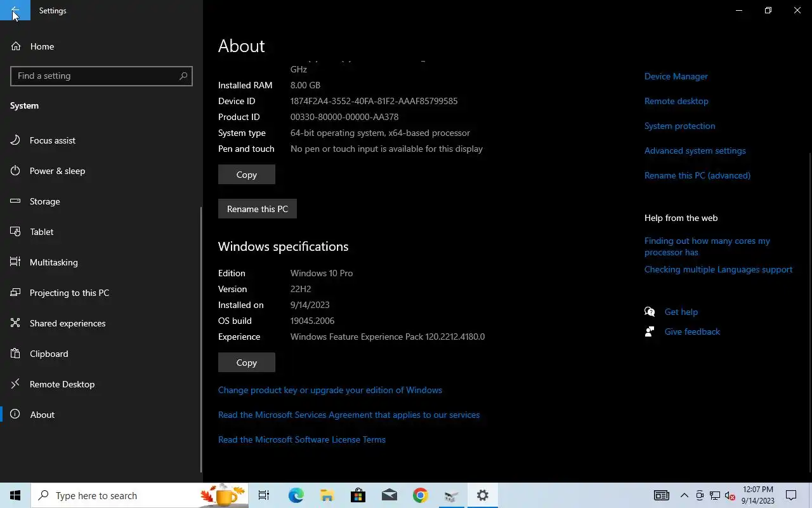Screen dimensions: 812x508
Task: Open Task View from taskbar
Action: [x=264, y=495]
